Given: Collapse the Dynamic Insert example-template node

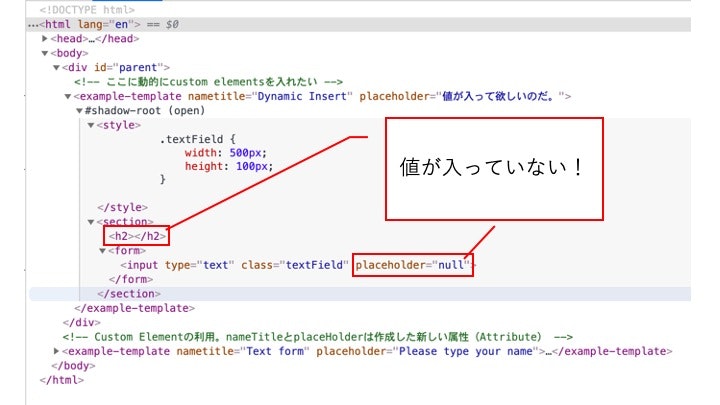Looking at the screenshot, I should point(68,96).
